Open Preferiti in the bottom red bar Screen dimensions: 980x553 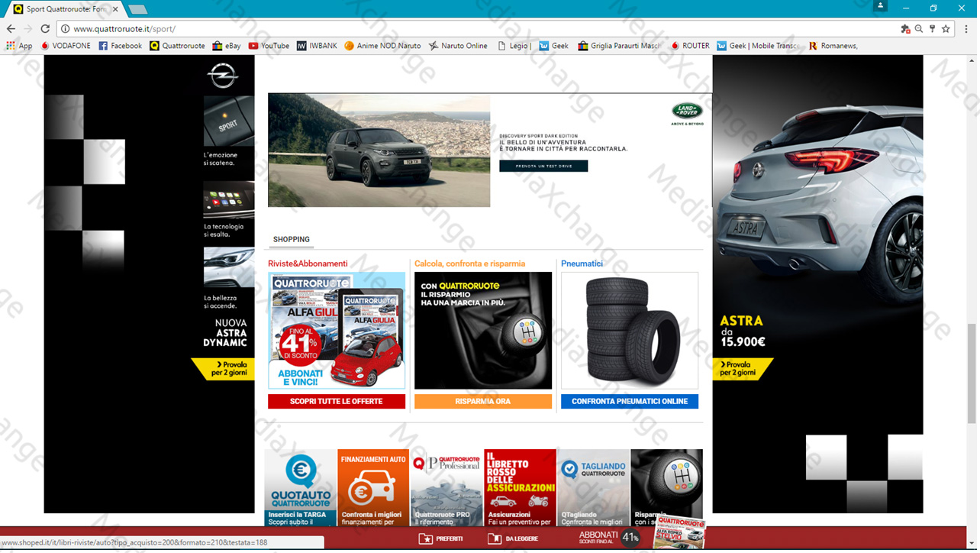[x=440, y=538]
